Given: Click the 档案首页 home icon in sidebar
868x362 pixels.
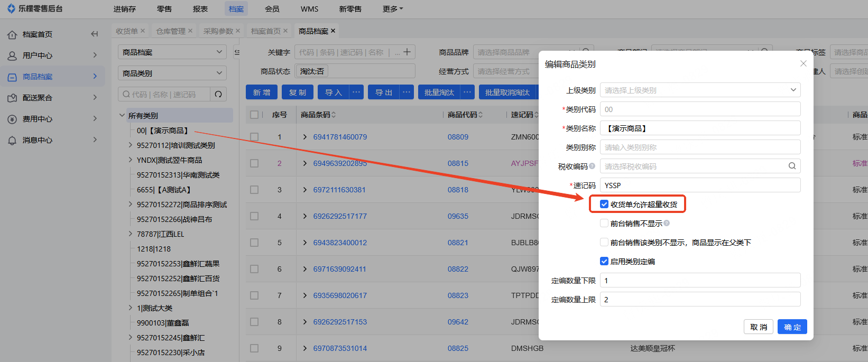Looking at the screenshot, I should 12,35.
